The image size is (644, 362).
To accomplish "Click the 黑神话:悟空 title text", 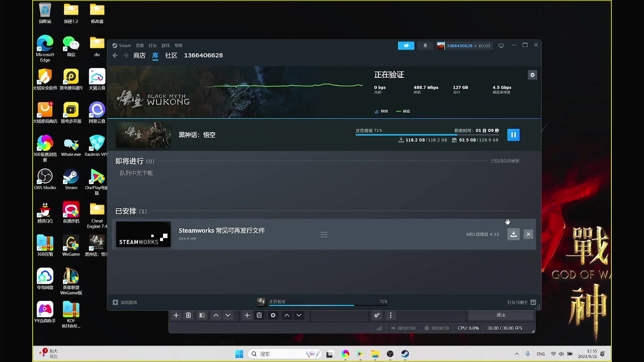I will click(x=197, y=135).
